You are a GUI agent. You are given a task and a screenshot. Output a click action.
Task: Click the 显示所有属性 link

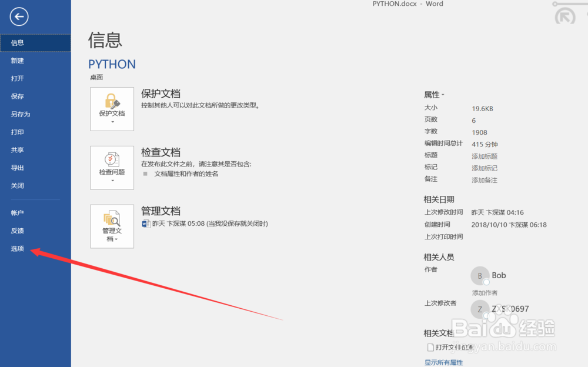[443, 362]
